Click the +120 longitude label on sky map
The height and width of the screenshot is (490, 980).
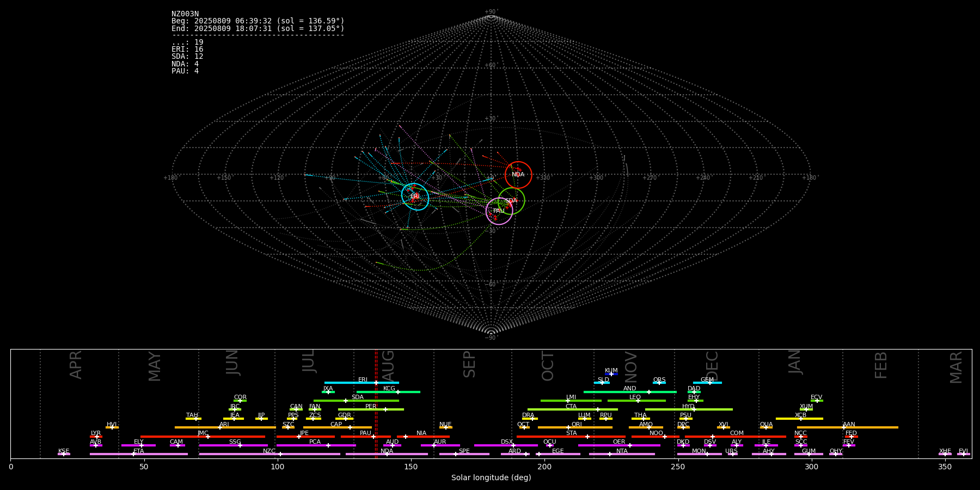point(277,178)
